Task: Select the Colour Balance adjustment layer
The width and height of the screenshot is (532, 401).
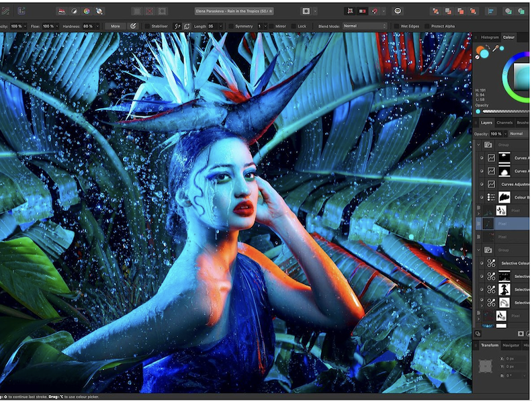Action: point(520,198)
